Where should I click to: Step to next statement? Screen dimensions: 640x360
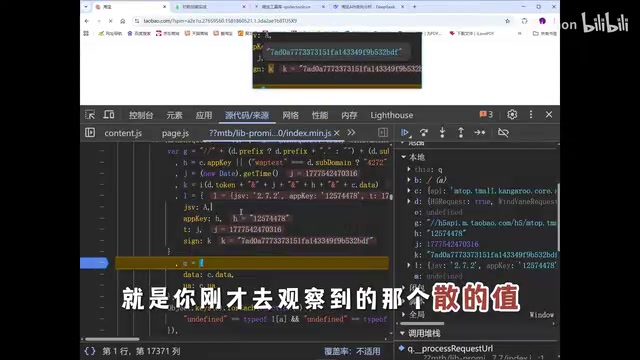pos(480,133)
